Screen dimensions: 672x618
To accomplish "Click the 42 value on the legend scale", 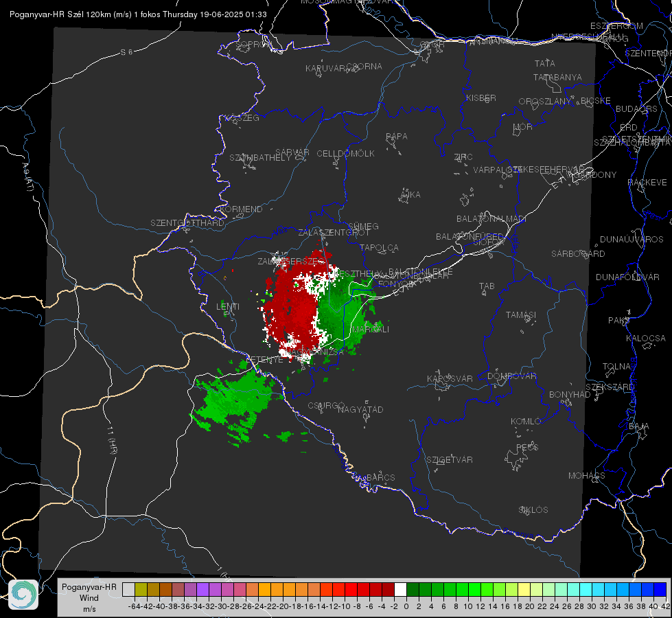I will (x=665, y=606).
